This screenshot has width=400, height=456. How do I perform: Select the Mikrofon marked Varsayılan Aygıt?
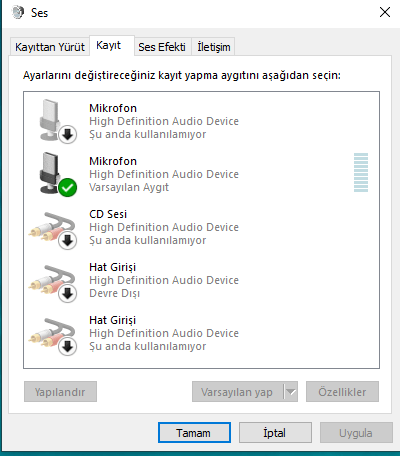pyautogui.click(x=201, y=174)
